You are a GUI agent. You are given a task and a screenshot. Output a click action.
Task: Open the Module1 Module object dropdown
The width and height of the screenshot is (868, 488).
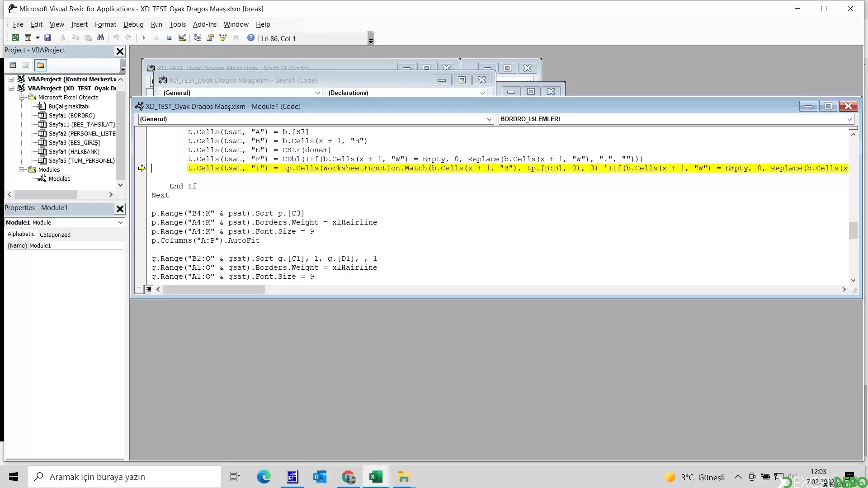click(120, 223)
